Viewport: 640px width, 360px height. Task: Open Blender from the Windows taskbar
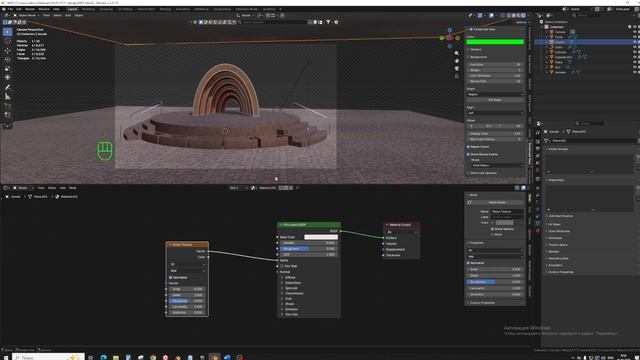[215, 357]
